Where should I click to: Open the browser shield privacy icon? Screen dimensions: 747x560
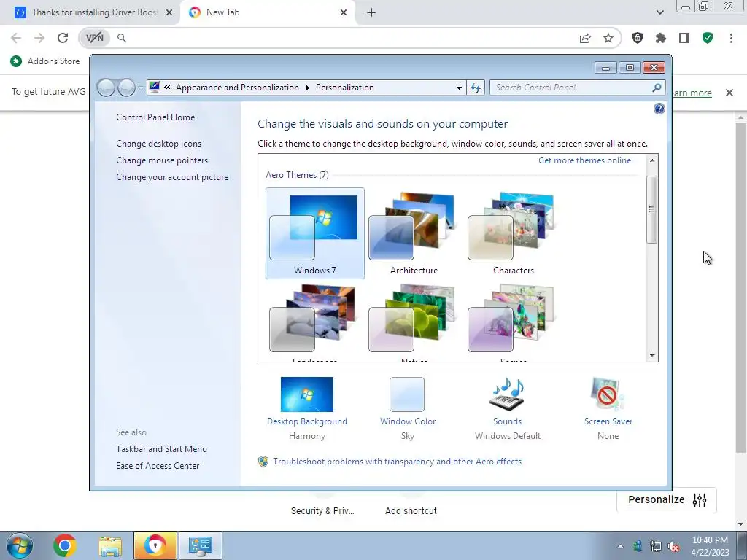(638, 38)
